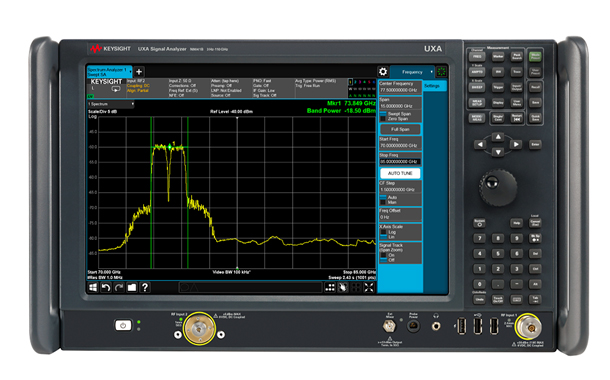
Task: Undo using the curved arrow icon
Action: pos(106,287)
